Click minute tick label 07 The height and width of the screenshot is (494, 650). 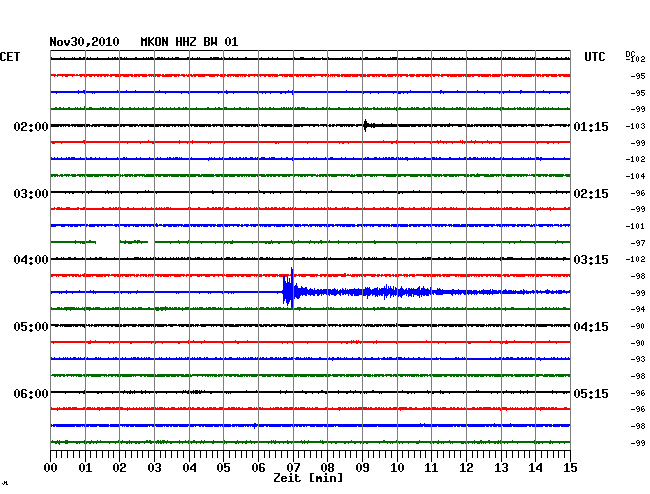(x=293, y=468)
